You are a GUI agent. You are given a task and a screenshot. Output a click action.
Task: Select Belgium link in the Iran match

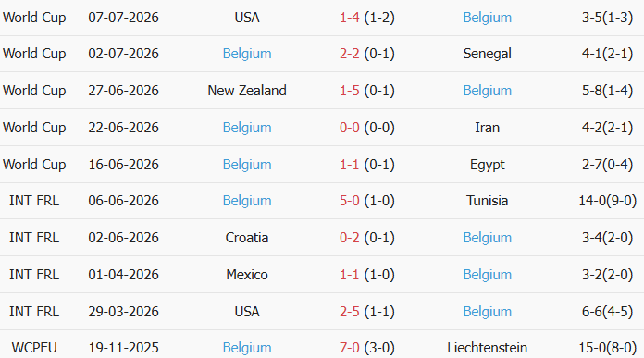(x=247, y=128)
